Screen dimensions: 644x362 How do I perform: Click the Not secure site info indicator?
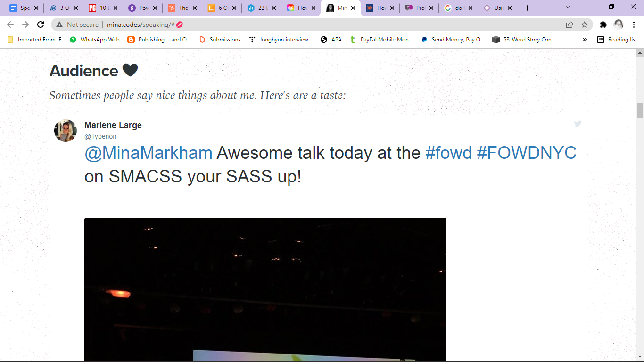click(x=77, y=25)
